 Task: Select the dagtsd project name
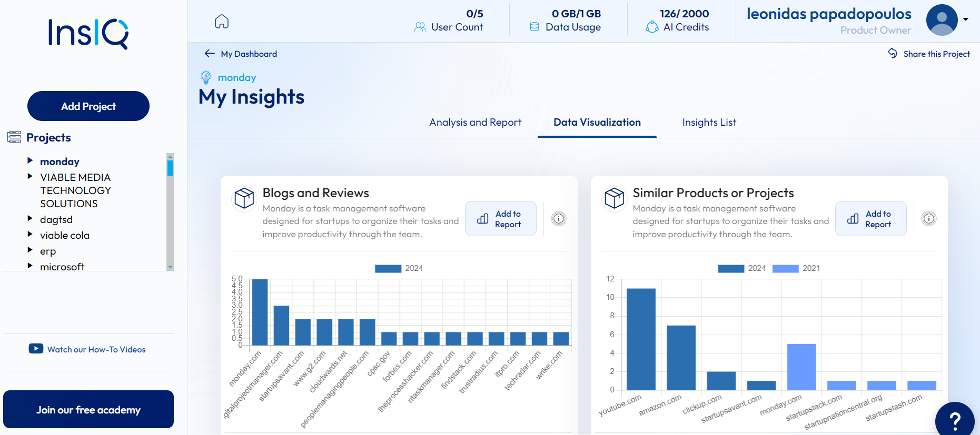[56, 219]
